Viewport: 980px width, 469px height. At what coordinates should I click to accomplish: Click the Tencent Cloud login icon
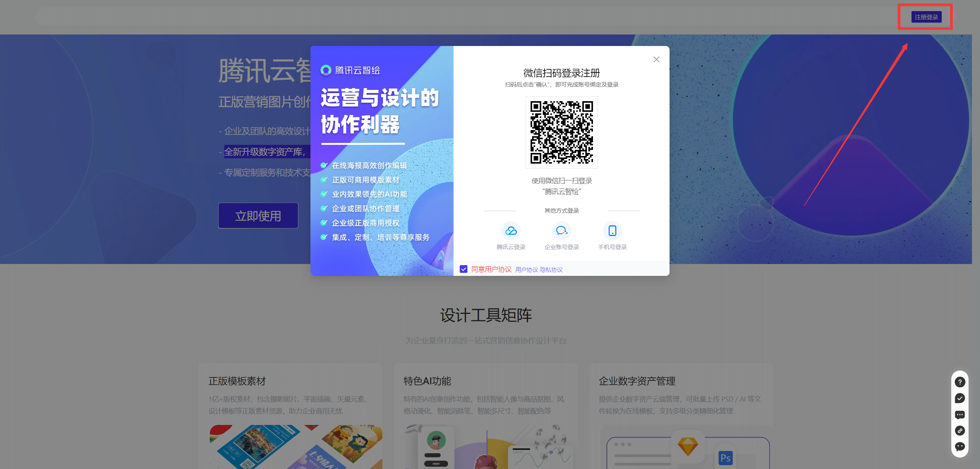click(x=511, y=231)
